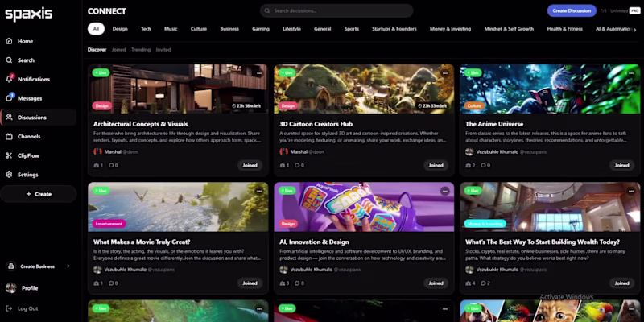Select the Design category tab
Screen dimensions: 644x322
[x=120, y=29]
